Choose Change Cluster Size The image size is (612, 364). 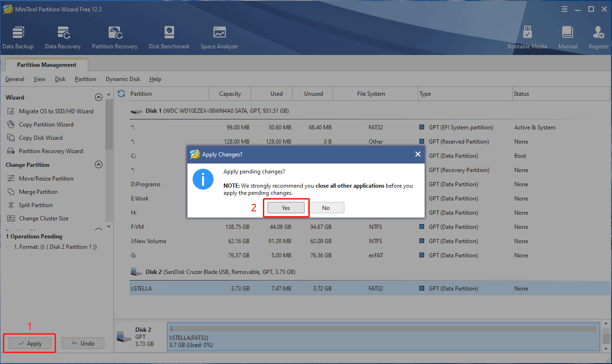click(37, 218)
